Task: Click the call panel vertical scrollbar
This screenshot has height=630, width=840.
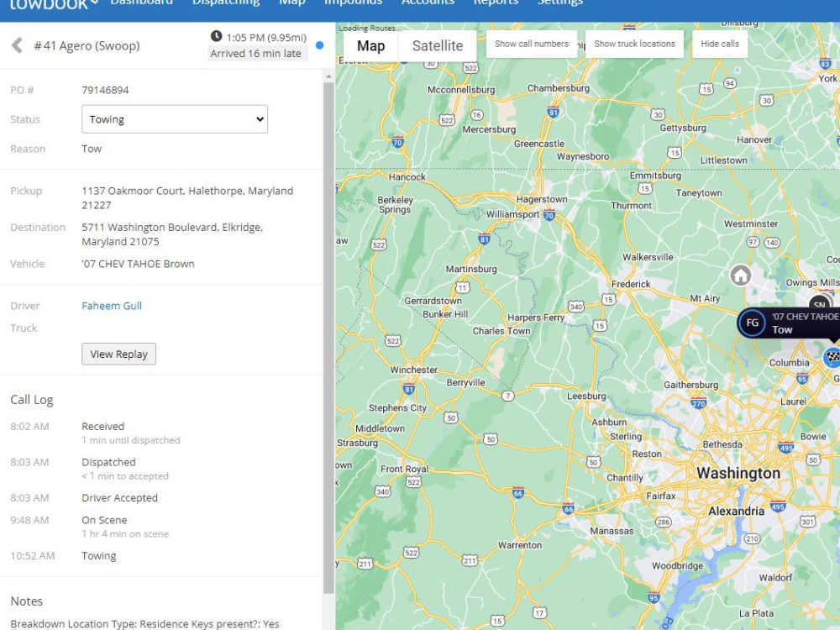Action: 328,338
